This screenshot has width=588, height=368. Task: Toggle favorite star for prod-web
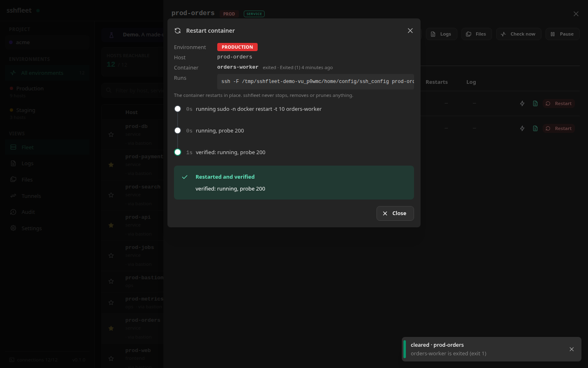[111, 359]
